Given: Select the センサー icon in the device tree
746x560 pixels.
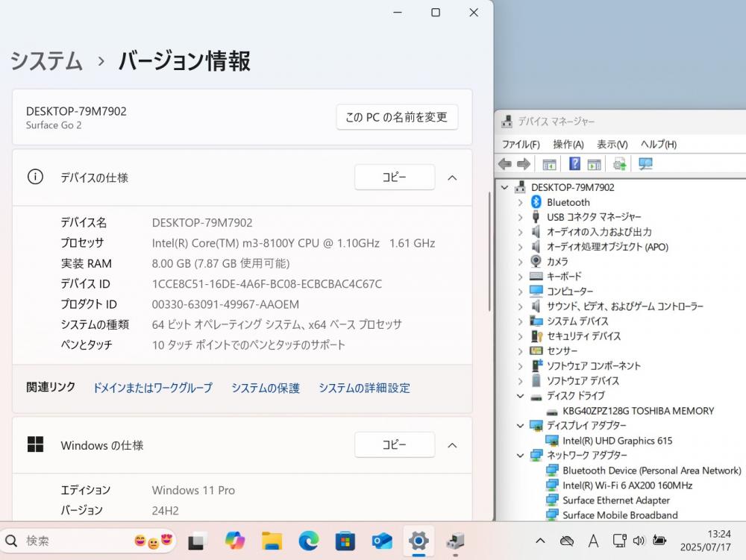Looking at the screenshot, I should [536, 350].
